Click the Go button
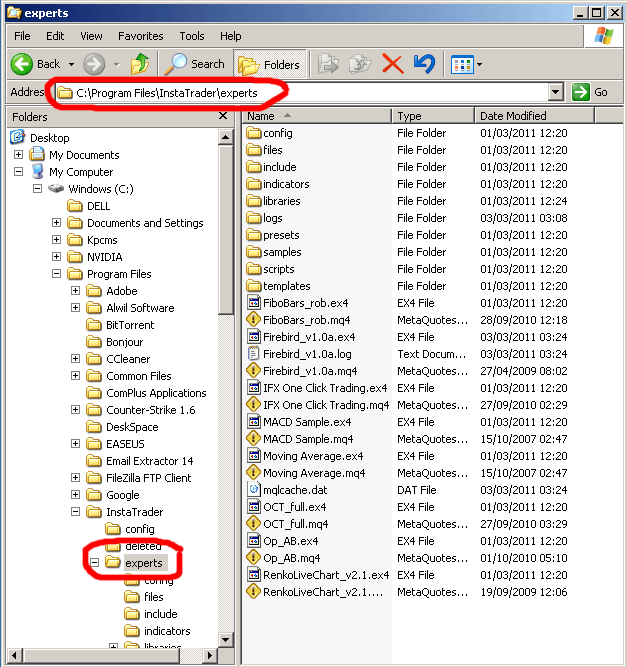 click(590, 92)
